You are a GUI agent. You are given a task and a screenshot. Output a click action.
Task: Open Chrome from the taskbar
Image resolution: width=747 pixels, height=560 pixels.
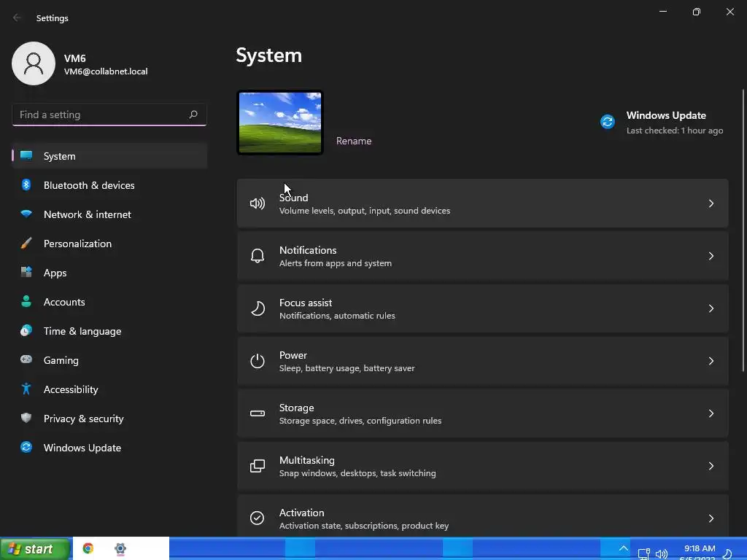pos(88,548)
